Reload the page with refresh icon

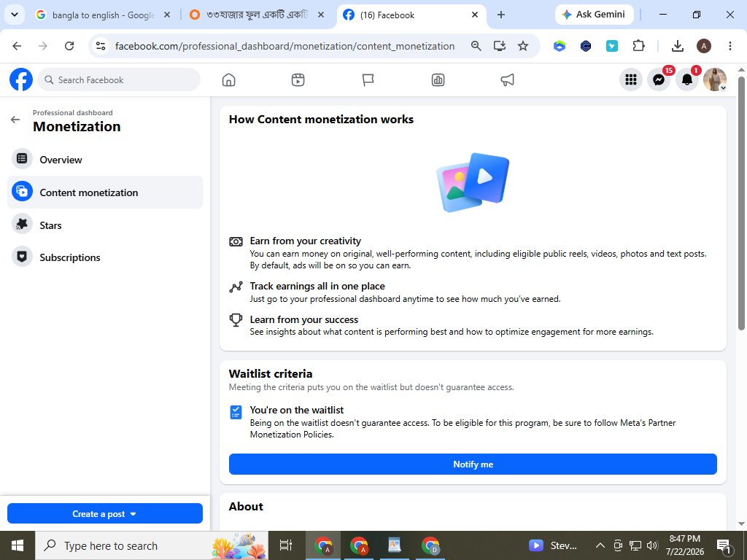69,46
